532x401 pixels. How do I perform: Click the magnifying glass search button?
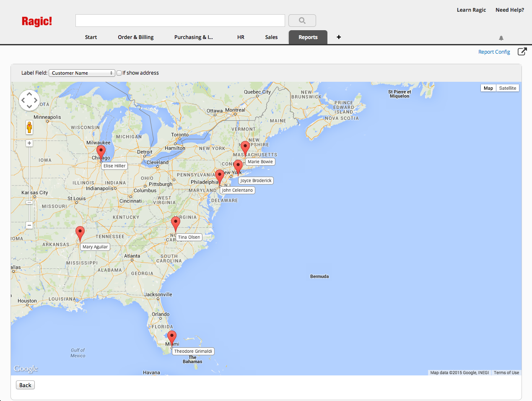[302, 21]
